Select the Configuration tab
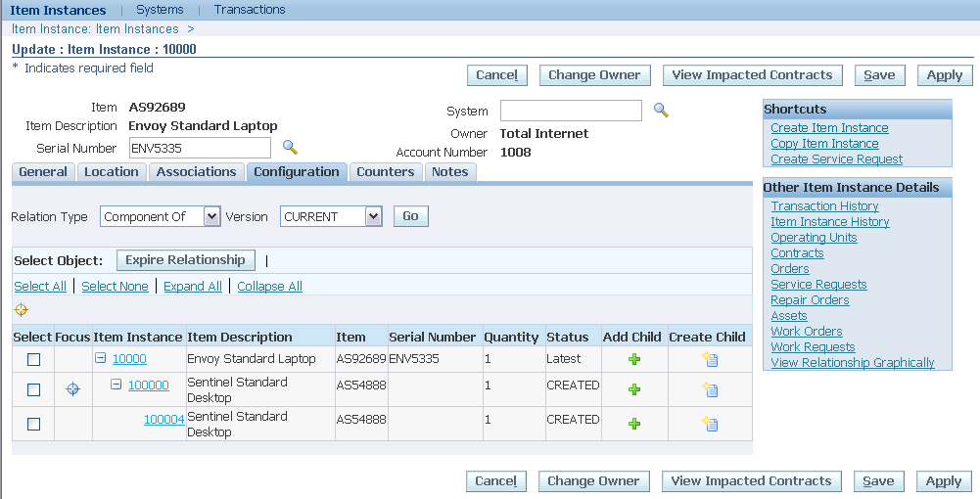 point(297,172)
